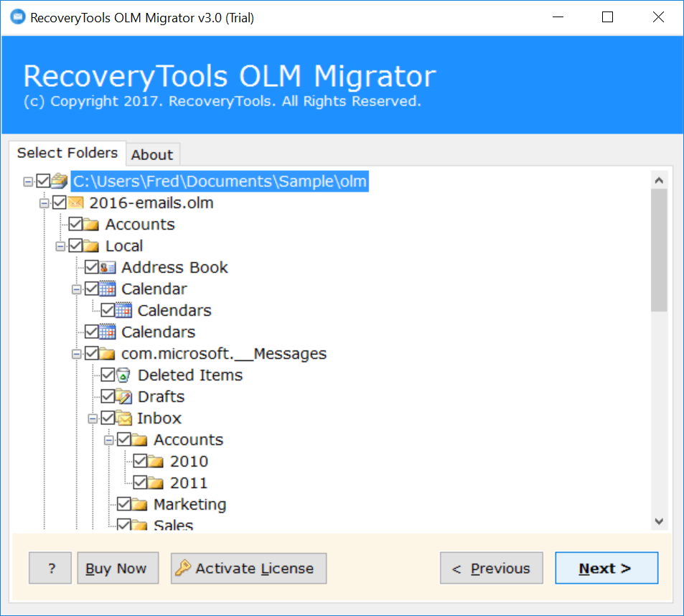Collapse the Calendar node

click(76, 289)
